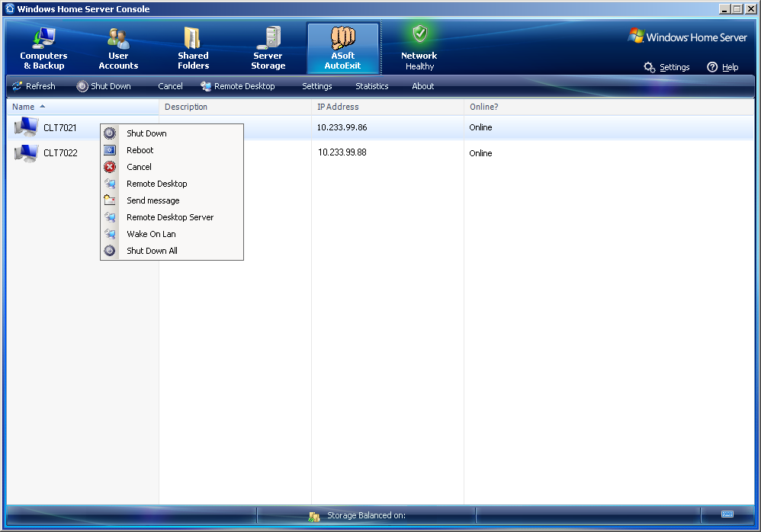The height and width of the screenshot is (532, 761).
Task: Switch to the Shared Folders tab
Action: 193,49
